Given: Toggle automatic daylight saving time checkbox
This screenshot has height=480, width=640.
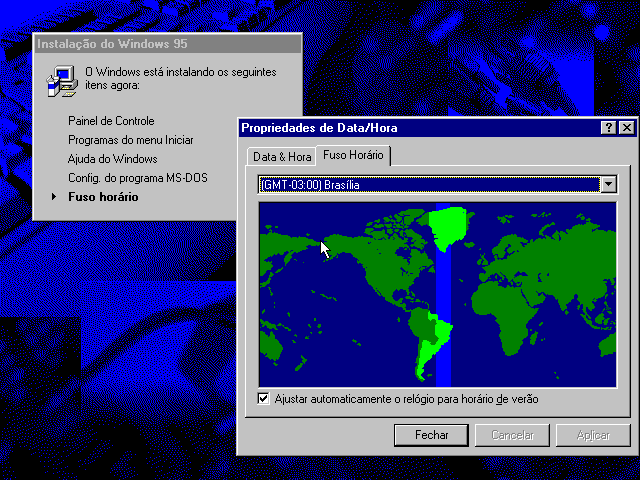Looking at the screenshot, I should 264,398.
